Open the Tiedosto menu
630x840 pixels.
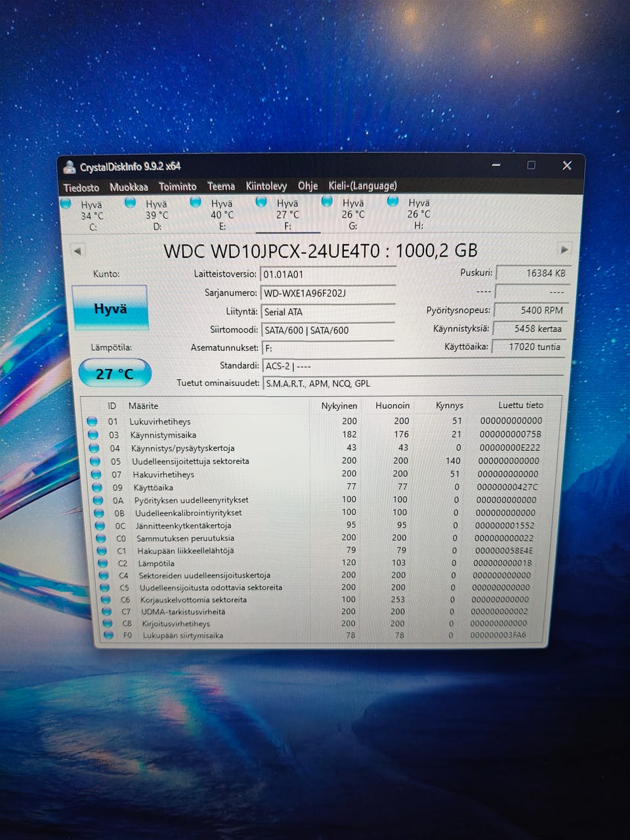(x=81, y=188)
